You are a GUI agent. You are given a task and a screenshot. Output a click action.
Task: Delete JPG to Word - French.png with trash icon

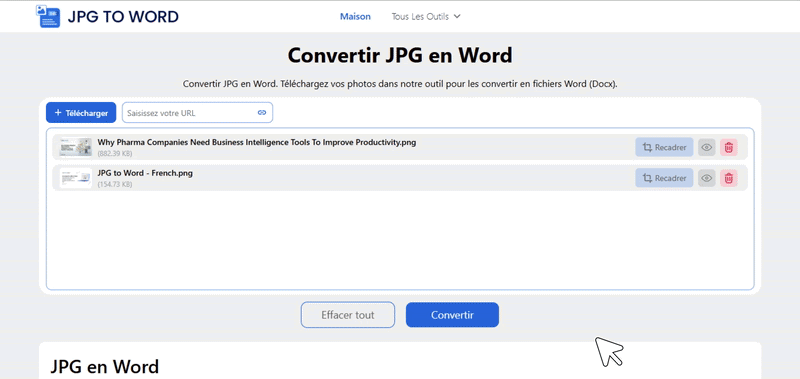pyautogui.click(x=729, y=178)
